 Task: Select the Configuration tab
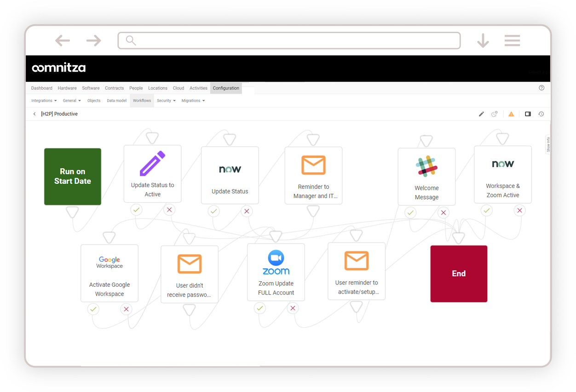226,88
